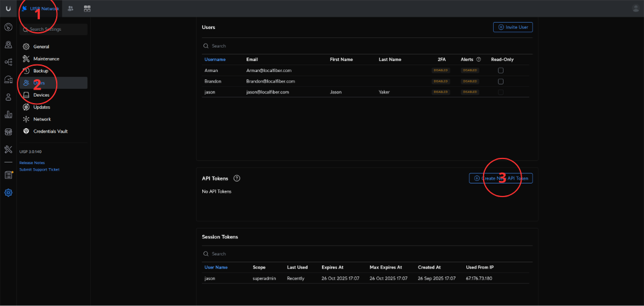Open the Tools wrench icon in left rail
644x306 pixels.
(8, 149)
